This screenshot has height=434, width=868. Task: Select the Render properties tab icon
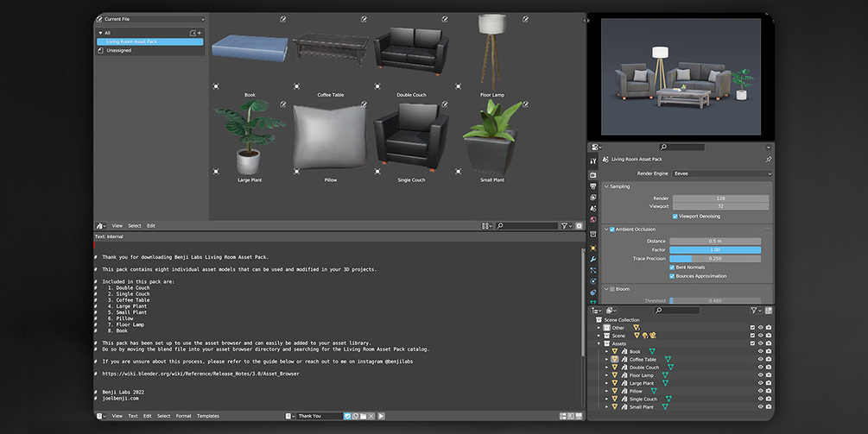pos(592,174)
